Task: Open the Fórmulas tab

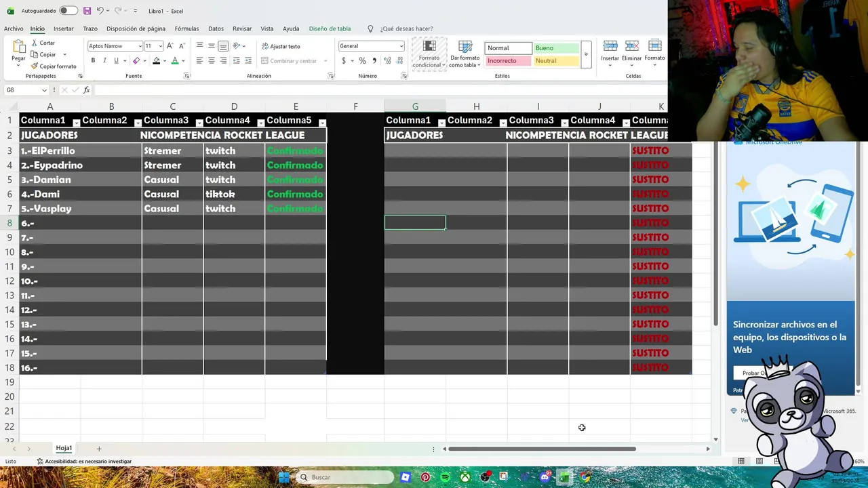Action: (x=186, y=28)
